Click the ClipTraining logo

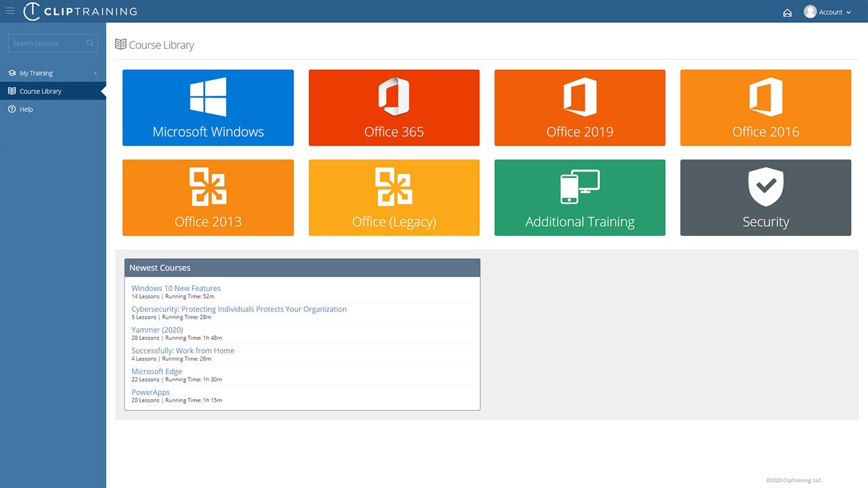80,11
